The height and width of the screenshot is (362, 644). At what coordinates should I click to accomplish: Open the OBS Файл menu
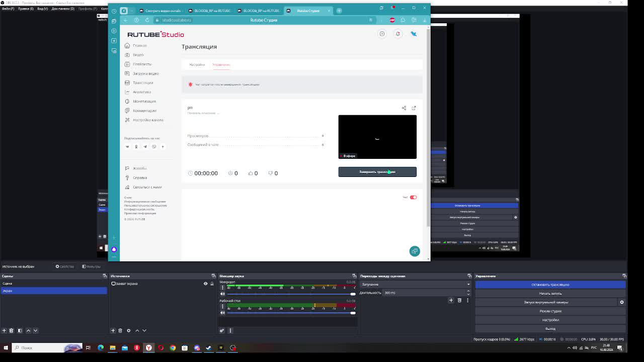8,9
